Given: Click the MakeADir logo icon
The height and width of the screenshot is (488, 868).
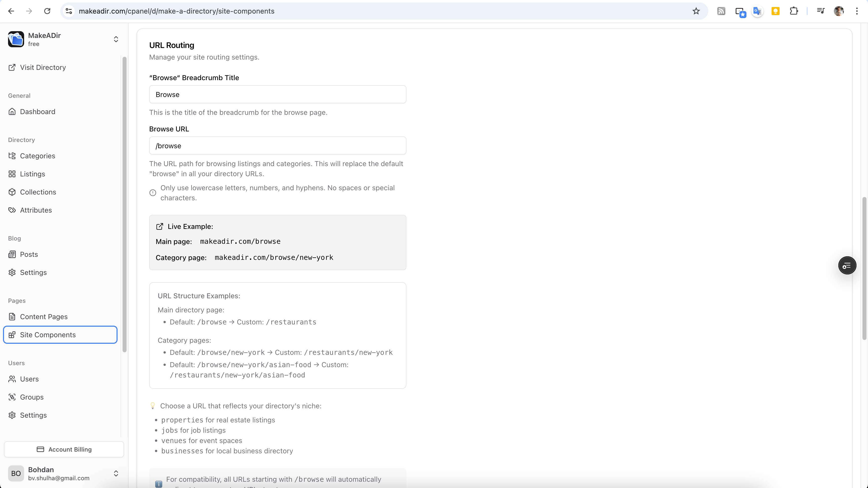Looking at the screenshot, I should point(16,39).
